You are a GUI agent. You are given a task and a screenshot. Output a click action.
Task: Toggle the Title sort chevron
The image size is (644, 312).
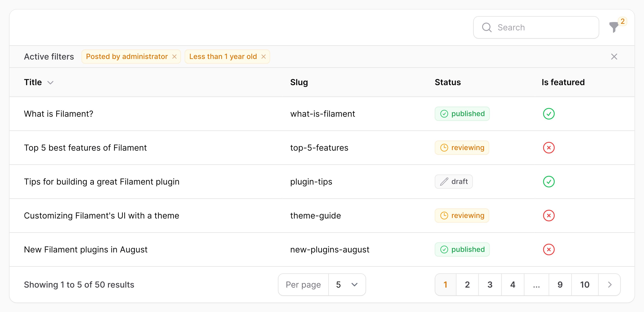[x=50, y=83]
